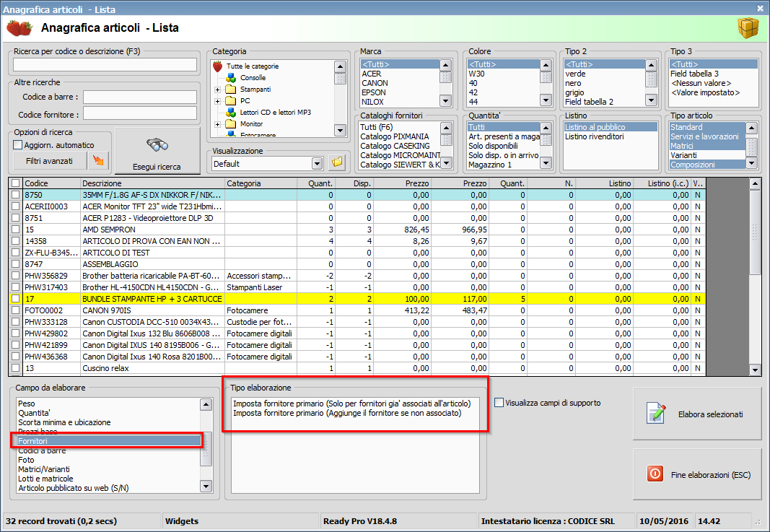Expand the Stampanti category tree node
Screen dimensions: 770x532
click(x=217, y=90)
